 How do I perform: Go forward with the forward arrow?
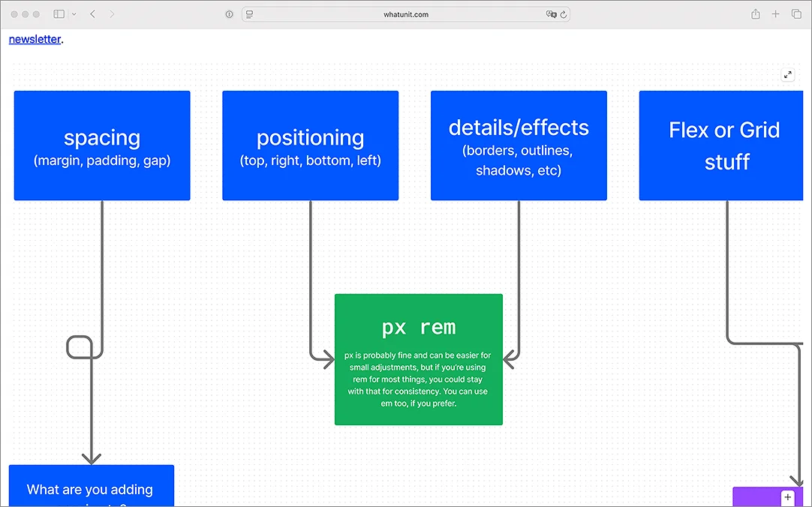(112, 14)
